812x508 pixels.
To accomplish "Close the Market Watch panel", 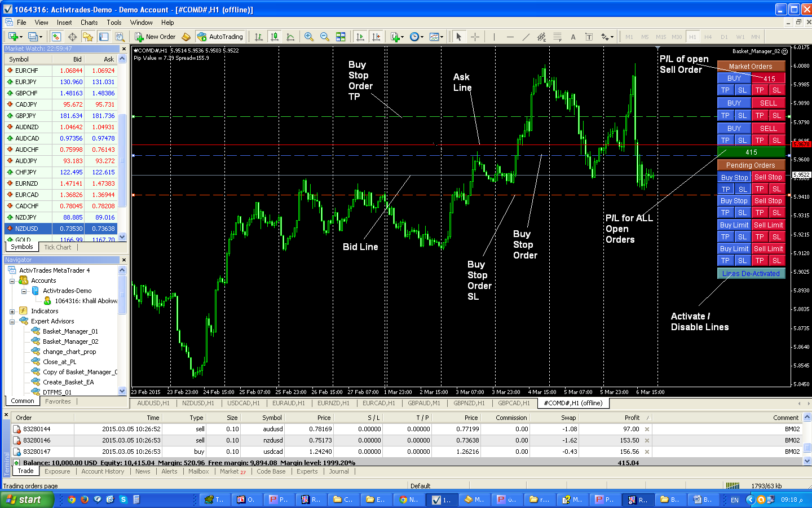I will tap(123, 49).
